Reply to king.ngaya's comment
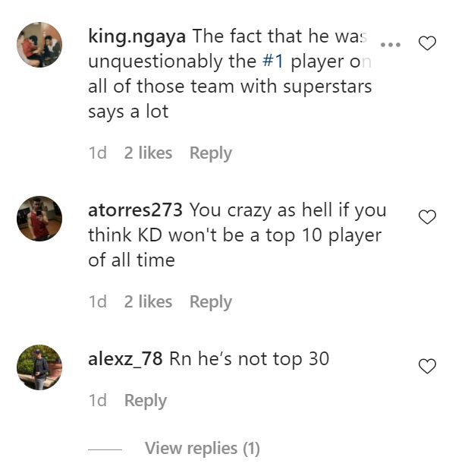Image resolution: width=449 pixels, height=476 pixels. click(x=211, y=153)
